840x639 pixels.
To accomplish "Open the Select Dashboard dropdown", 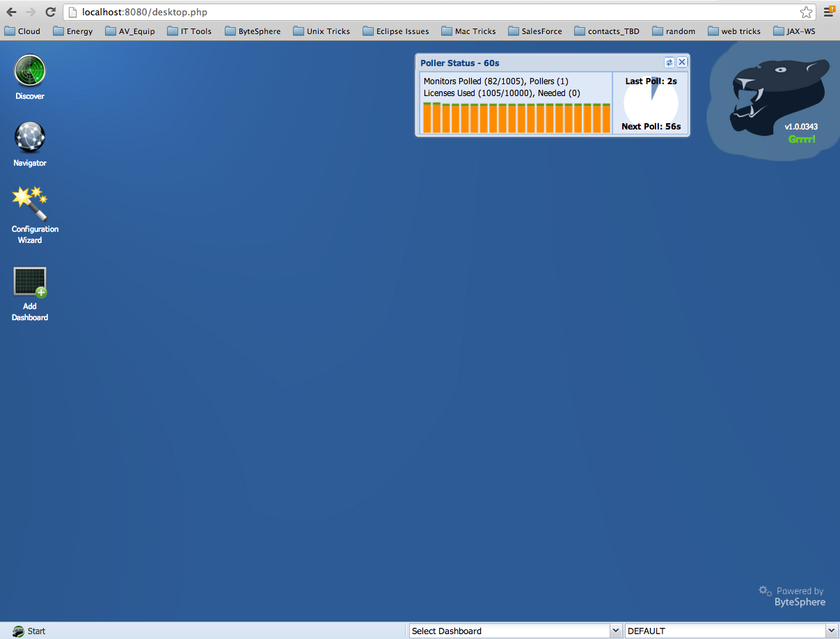I will coord(515,631).
